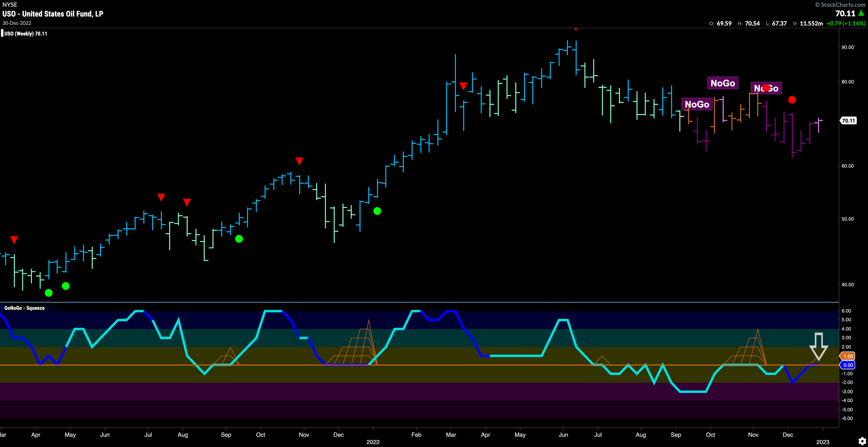Screen dimensions: 868x447
Task: Click the green up-arrow beside the 70.11 price
Action: point(861,13)
